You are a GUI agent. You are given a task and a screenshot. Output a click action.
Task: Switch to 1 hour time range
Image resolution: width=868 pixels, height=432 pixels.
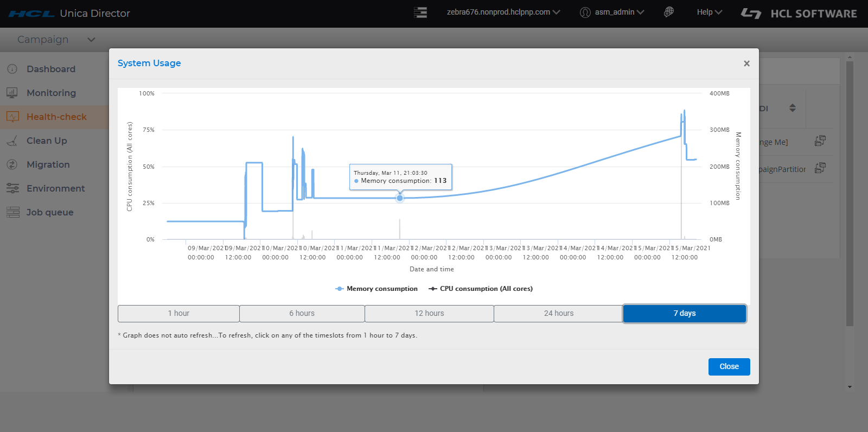tap(178, 313)
